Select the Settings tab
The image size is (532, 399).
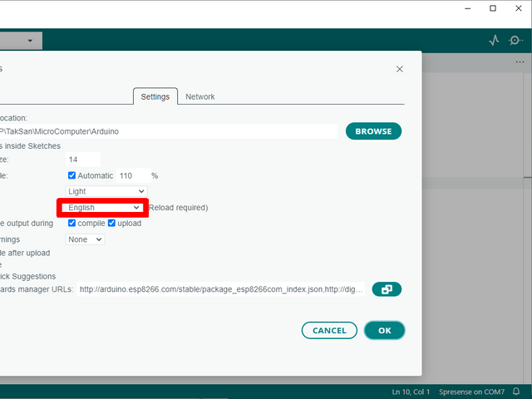pos(155,96)
